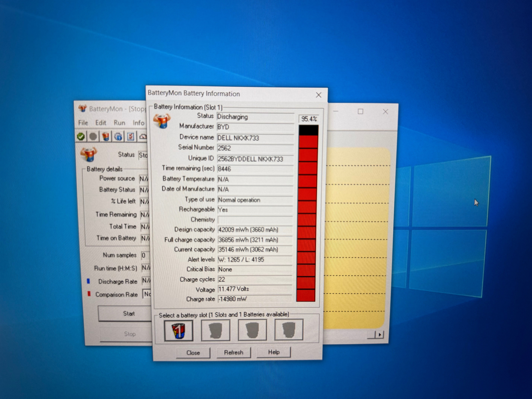Viewport: 532px width, 399px height.
Task: Click the Current capacity value 35146 mWh
Action: [255, 250]
